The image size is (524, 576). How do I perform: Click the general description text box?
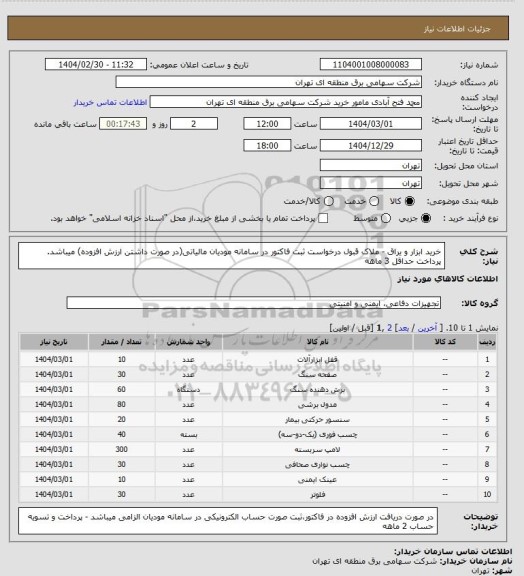[x=232, y=256]
